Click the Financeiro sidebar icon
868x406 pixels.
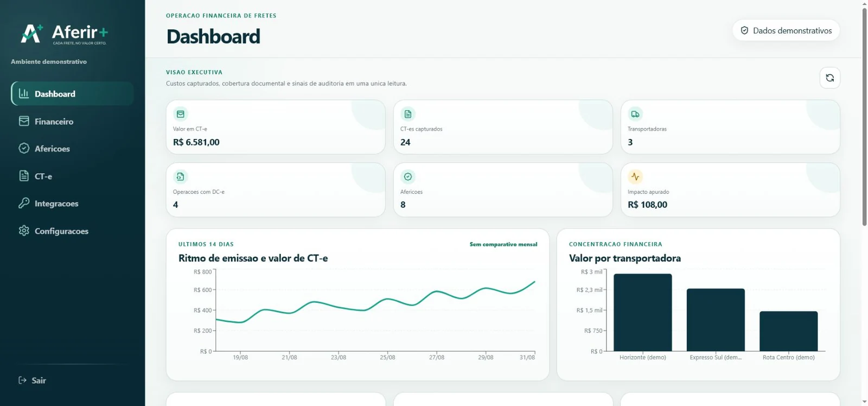[24, 121]
